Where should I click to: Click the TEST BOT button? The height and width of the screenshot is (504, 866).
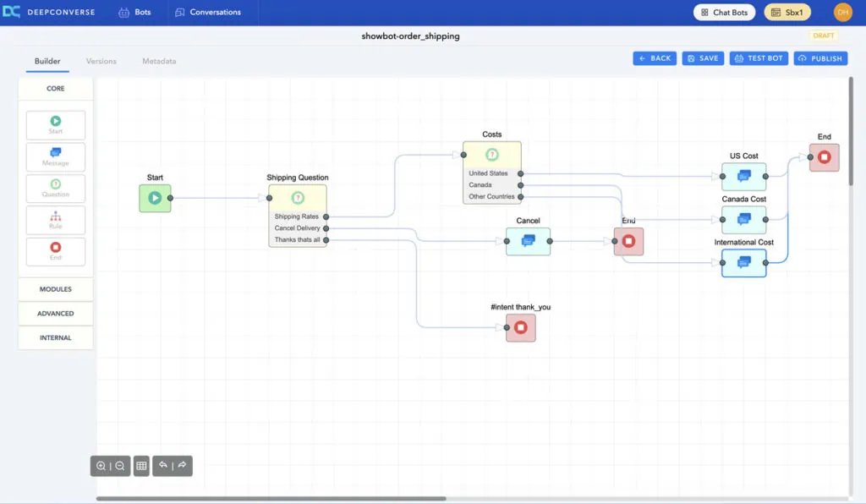click(x=759, y=58)
